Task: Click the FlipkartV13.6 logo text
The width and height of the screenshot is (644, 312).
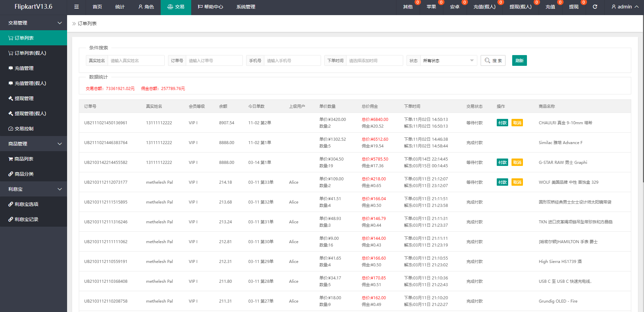Action: coord(34,7)
